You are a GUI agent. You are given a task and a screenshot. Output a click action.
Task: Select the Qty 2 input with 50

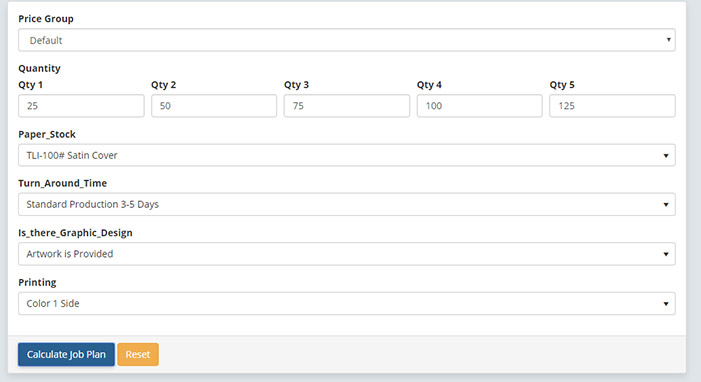point(214,106)
